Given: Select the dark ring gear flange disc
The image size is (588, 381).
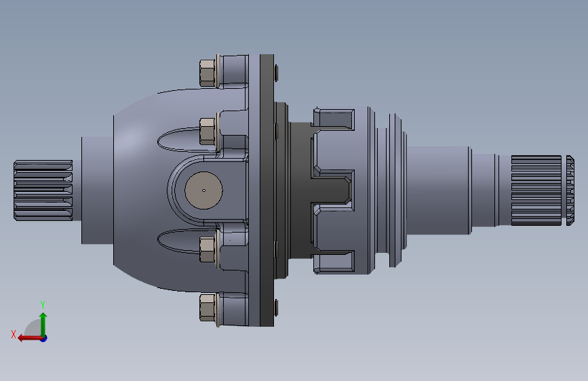Looking at the screenshot, I should pos(267,190).
